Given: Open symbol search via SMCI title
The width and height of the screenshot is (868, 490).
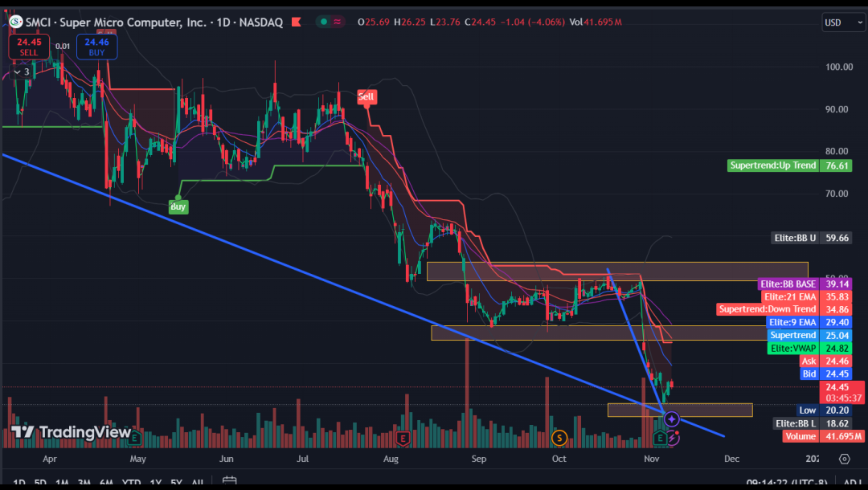Looking at the screenshot, I should tap(154, 22).
